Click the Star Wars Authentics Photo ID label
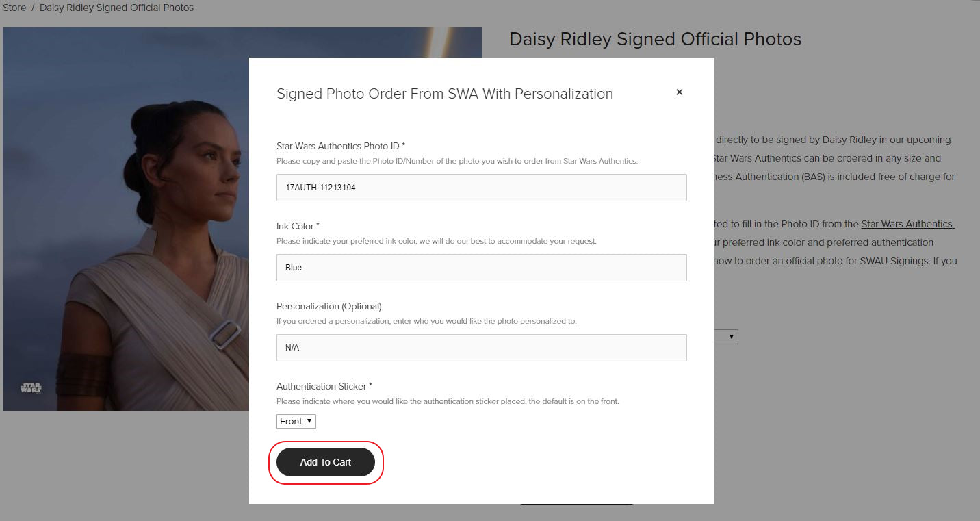 click(340, 146)
